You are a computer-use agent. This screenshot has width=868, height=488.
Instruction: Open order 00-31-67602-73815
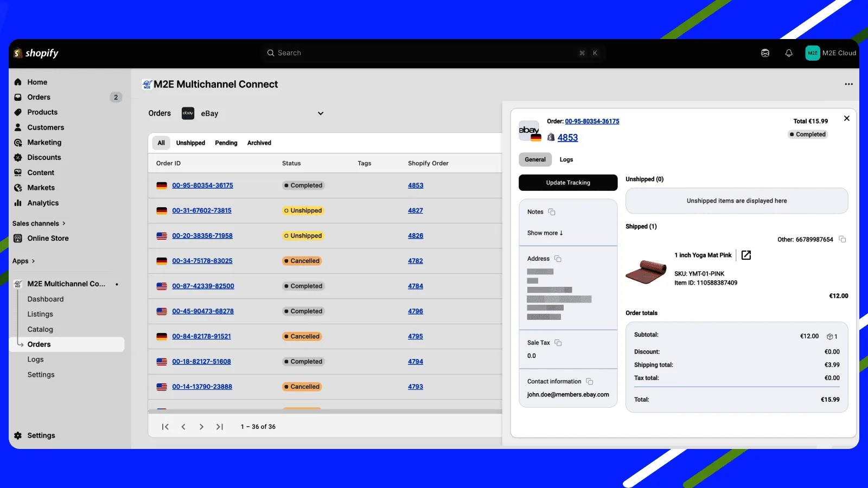click(202, 210)
